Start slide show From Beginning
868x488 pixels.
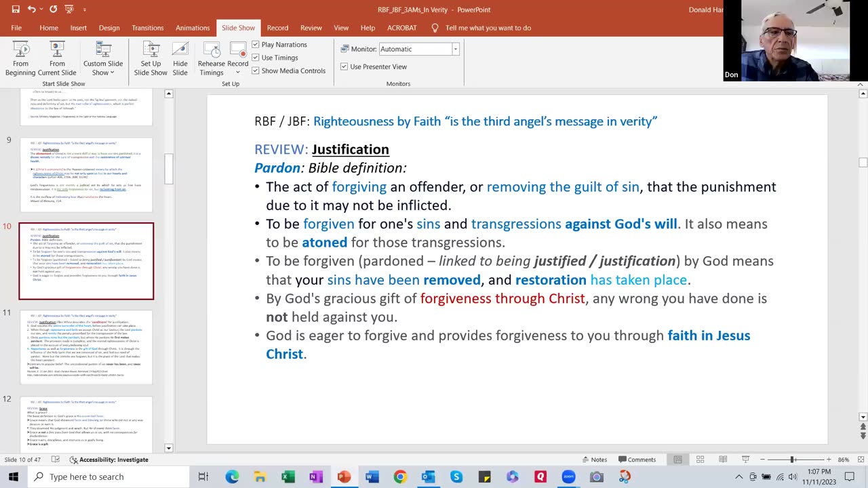click(20, 60)
